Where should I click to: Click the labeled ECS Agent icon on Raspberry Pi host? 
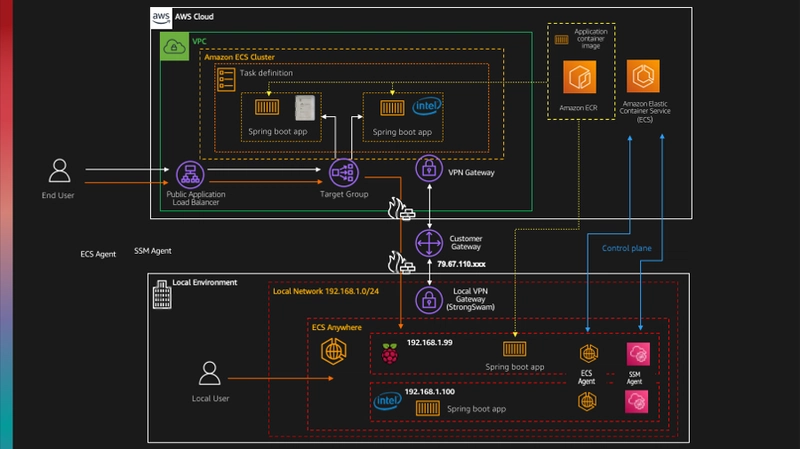[x=589, y=353]
